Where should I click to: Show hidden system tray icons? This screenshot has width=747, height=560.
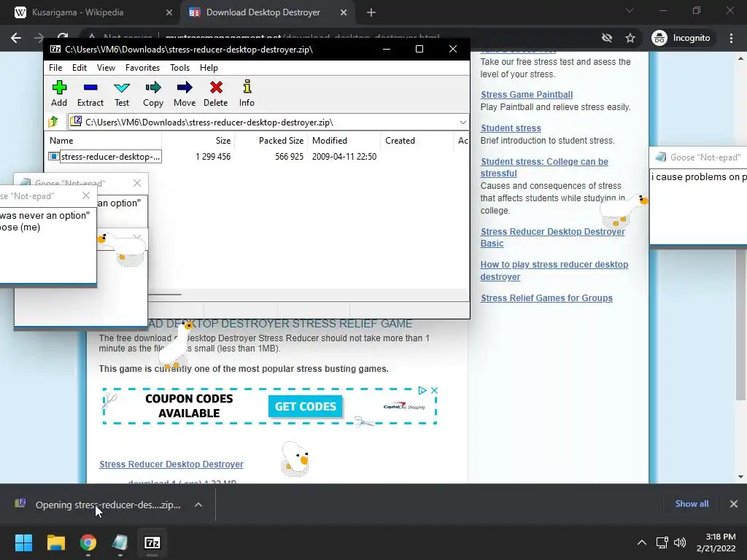(642, 542)
